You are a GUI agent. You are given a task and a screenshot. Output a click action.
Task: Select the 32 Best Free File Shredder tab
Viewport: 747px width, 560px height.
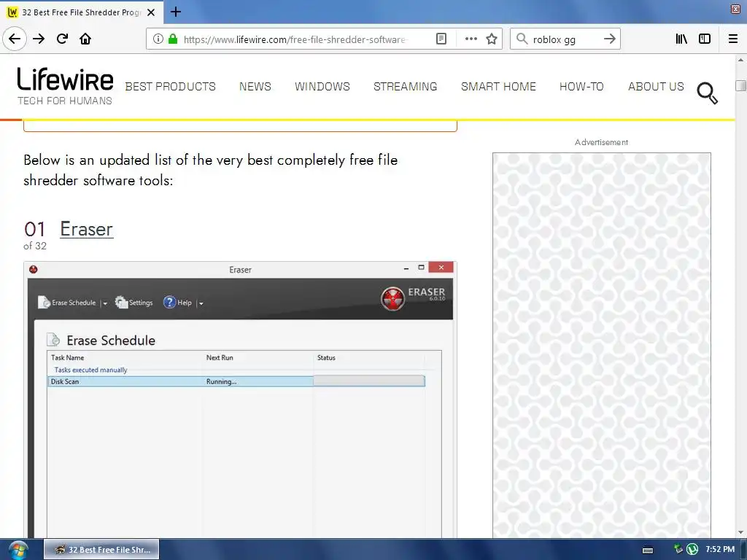pyautogui.click(x=81, y=12)
